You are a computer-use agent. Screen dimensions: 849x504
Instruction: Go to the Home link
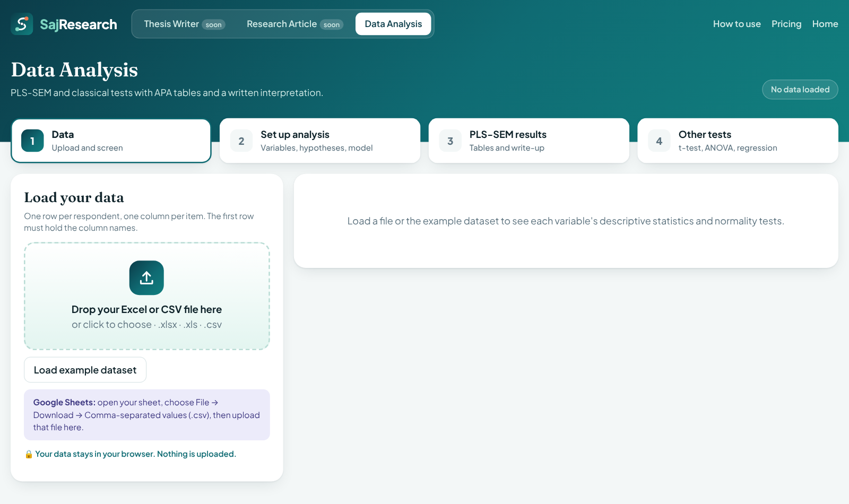click(825, 24)
